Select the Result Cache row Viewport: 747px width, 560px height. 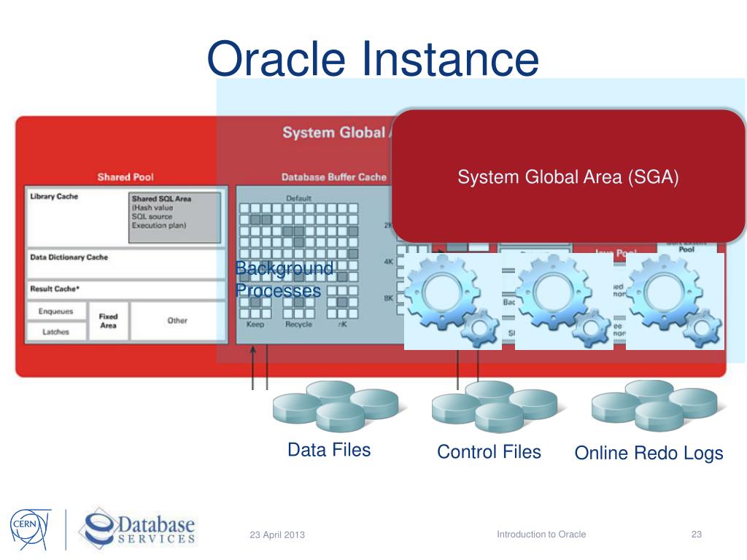(125, 289)
